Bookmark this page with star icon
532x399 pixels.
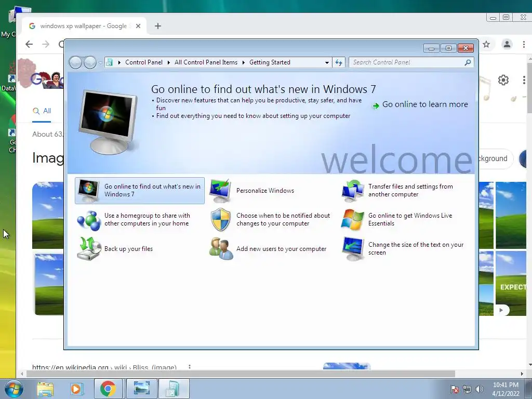486,44
